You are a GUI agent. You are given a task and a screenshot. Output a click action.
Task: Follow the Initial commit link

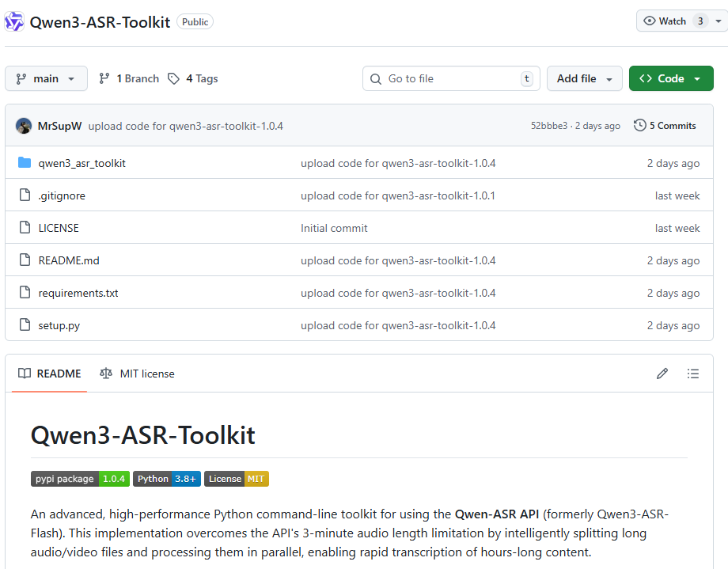[334, 228]
